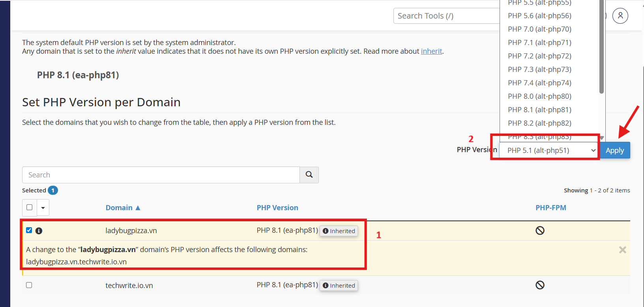Screen dimensions: 644x307
Task: Click the dropdown list scroll-down arrow
Action: [602, 138]
